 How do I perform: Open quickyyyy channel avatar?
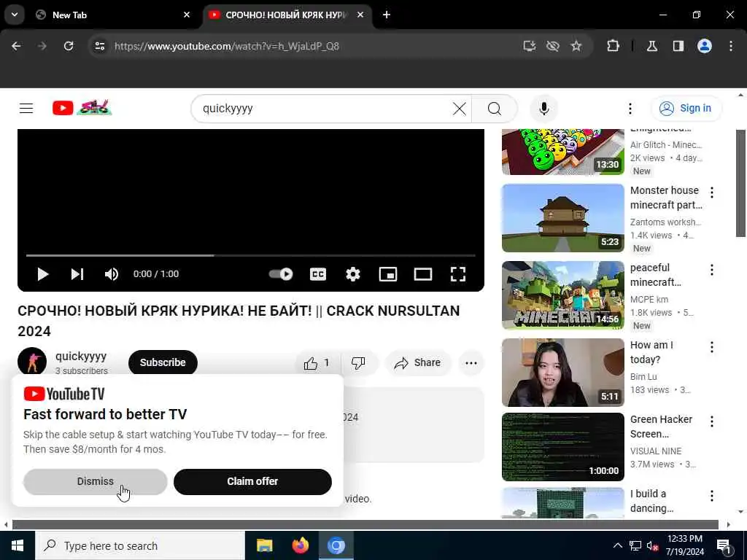tap(32, 362)
